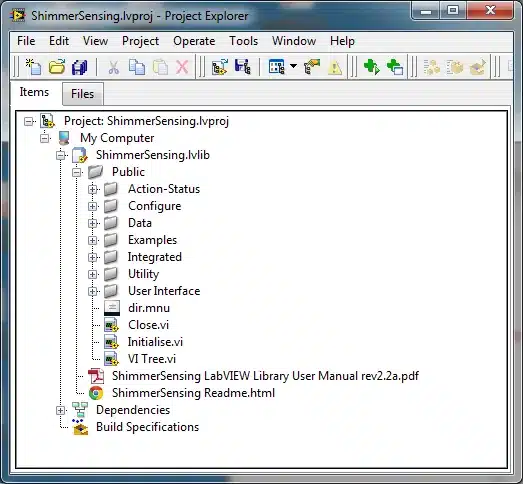Click the Filter View toolbar icon
This screenshot has width=523, height=484.
(x=277, y=67)
